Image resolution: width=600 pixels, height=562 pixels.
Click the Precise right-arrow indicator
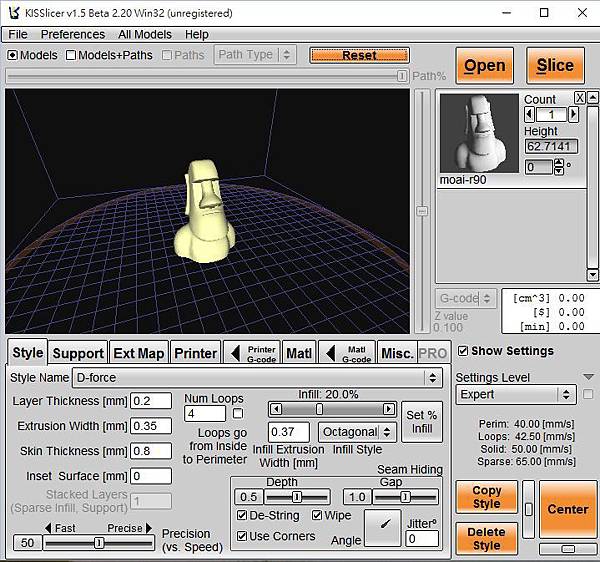pyautogui.click(x=149, y=528)
